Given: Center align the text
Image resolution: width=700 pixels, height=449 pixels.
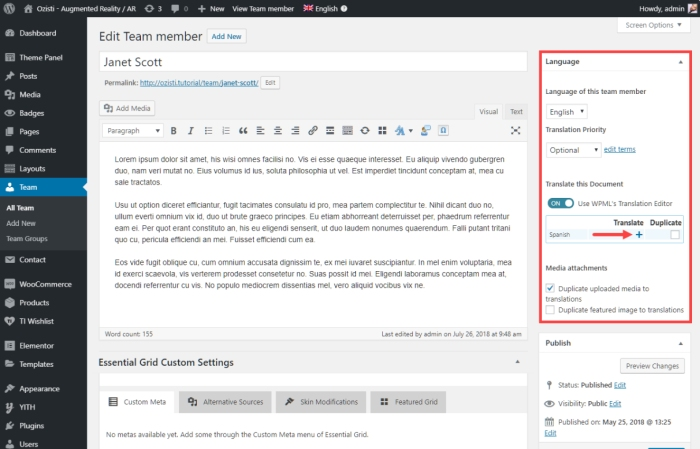Looking at the screenshot, I should click(x=278, y=131).
